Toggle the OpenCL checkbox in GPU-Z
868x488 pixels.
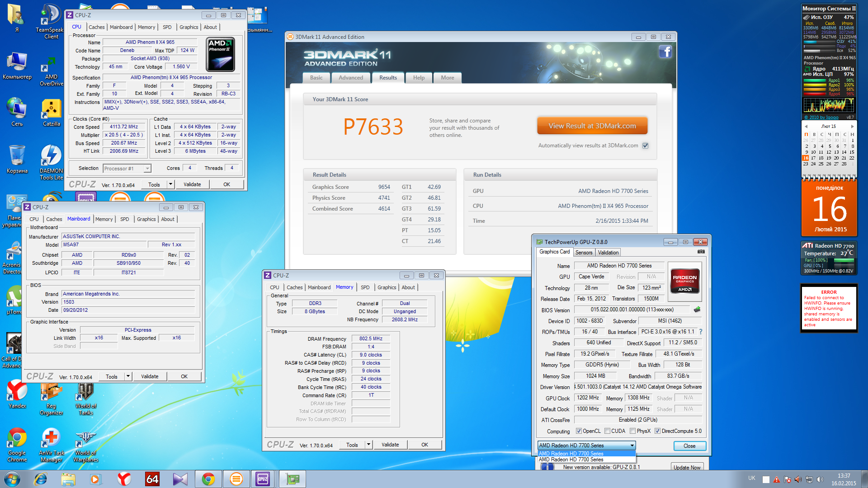click(x=578, y=431)
